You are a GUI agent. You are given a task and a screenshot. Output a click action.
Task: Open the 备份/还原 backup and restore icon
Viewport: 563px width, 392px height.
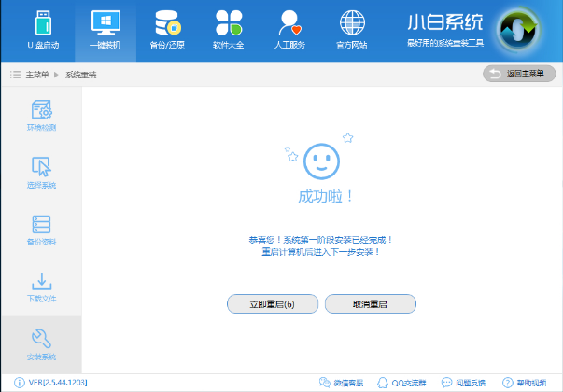(x=167, y=30)
